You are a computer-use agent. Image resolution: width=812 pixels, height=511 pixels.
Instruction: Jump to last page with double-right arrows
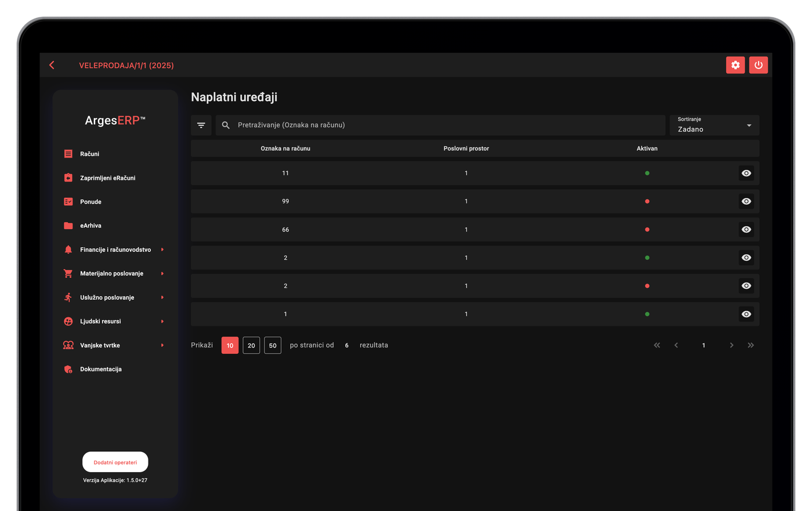(x=751, y=345)
